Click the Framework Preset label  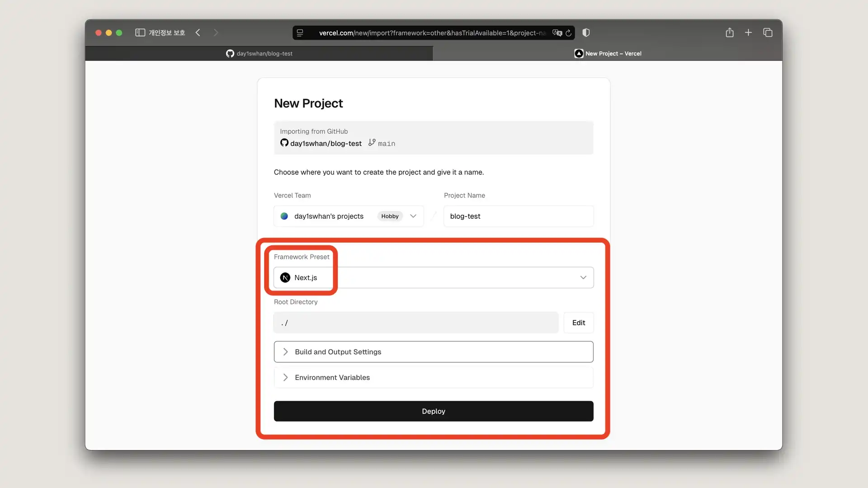pyautogui.click(x=302, y=257)
